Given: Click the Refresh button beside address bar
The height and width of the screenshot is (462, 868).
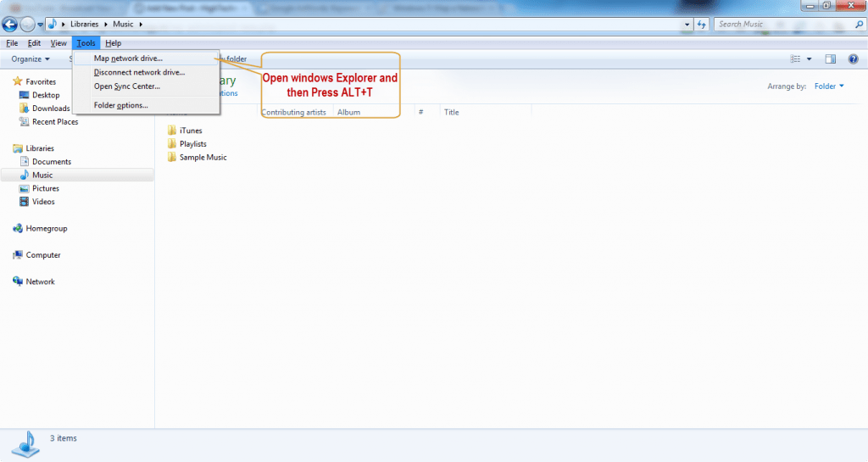Looking at the screenshot, I should point(701,25).
